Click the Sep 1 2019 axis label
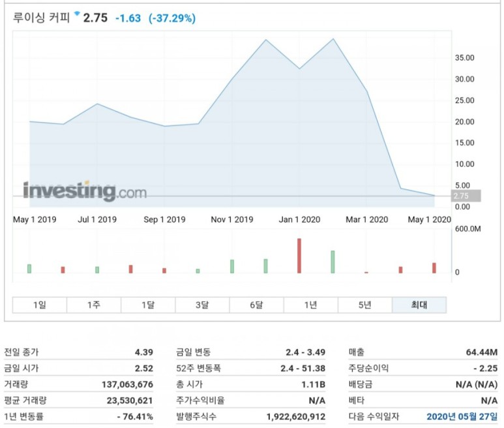This screenshot has width=504, height=428. click(x=164, y=220)
